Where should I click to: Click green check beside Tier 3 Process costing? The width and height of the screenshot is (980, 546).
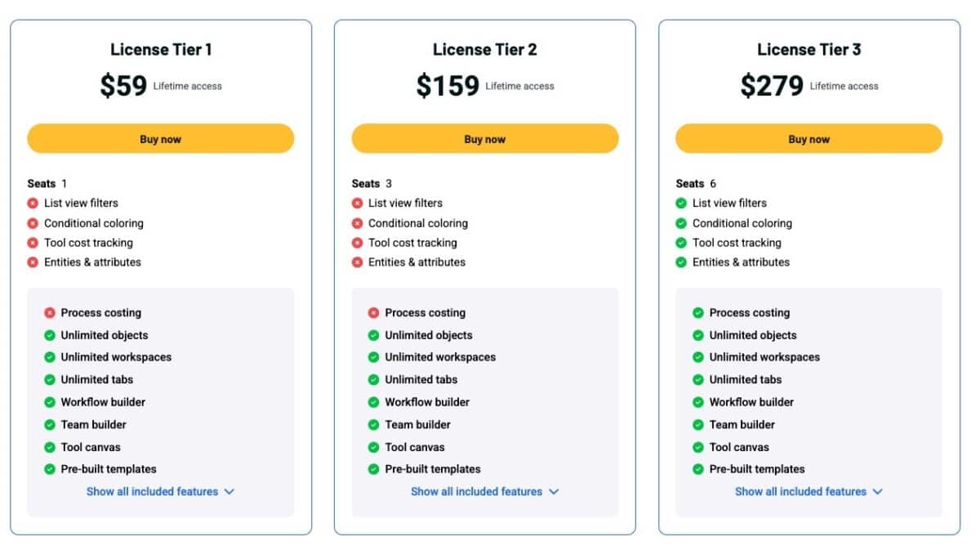coord(698,313)
